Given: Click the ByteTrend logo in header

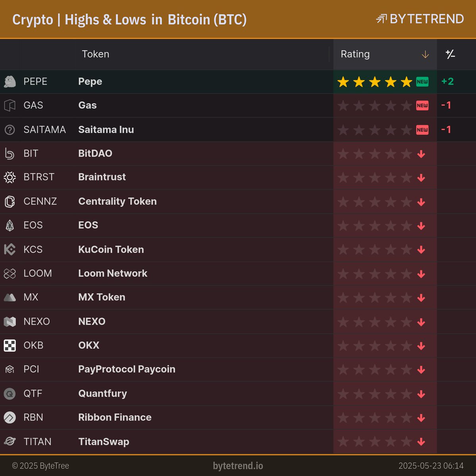Looking at the screenshot, I should click(x=420, y=19).
